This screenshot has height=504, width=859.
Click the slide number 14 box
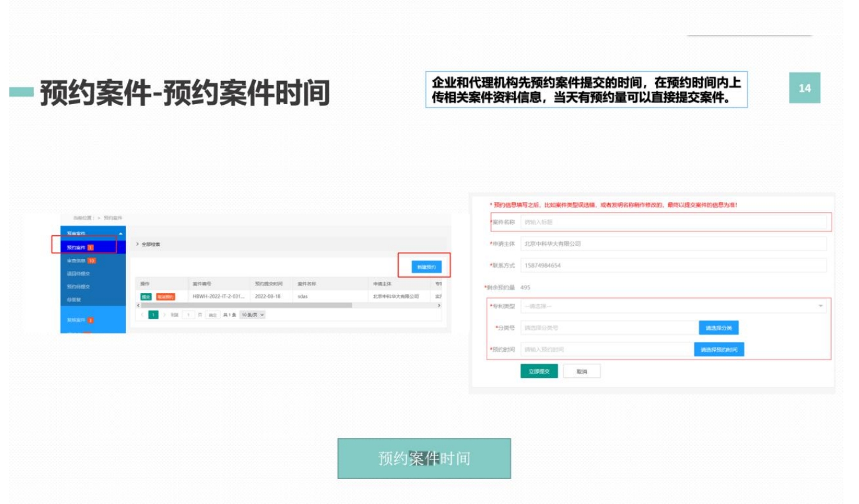[805, 88]
